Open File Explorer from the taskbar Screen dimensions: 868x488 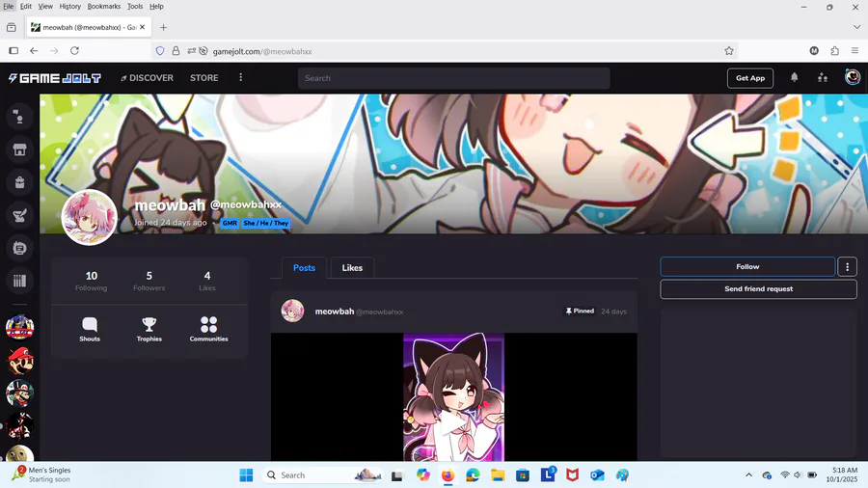(498, 474)
